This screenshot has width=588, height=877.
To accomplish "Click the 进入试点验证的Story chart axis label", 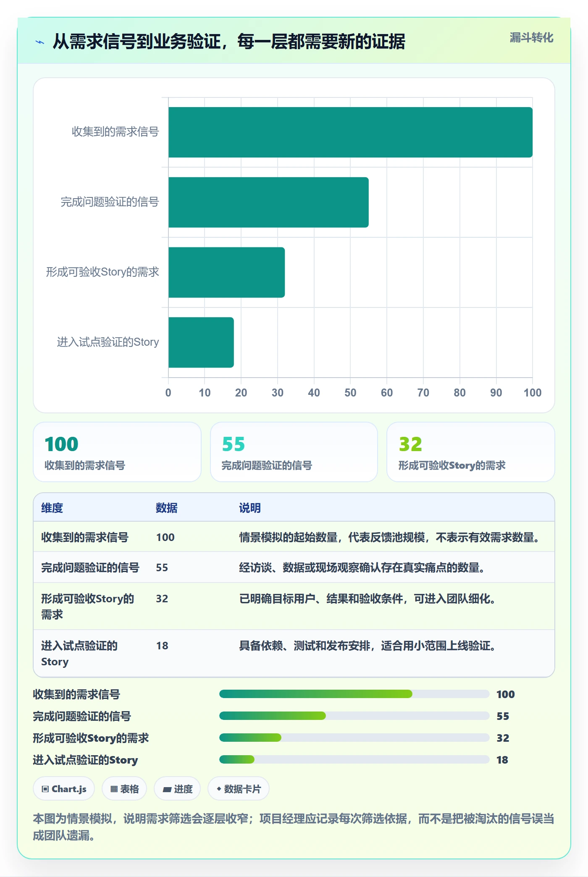I will pyautogui.click(x=108, y=342).
